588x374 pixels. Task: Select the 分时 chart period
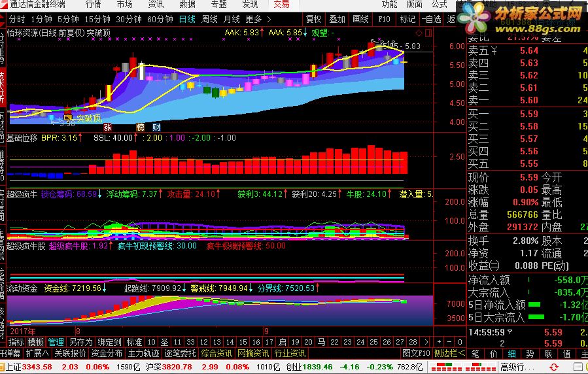tap(17, 19)
